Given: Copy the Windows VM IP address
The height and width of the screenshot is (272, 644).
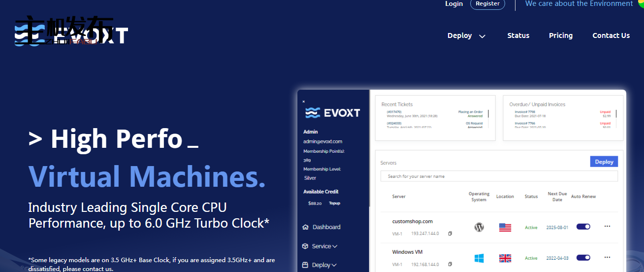Looking at the screenshot, I should click(x=450, y=265).
